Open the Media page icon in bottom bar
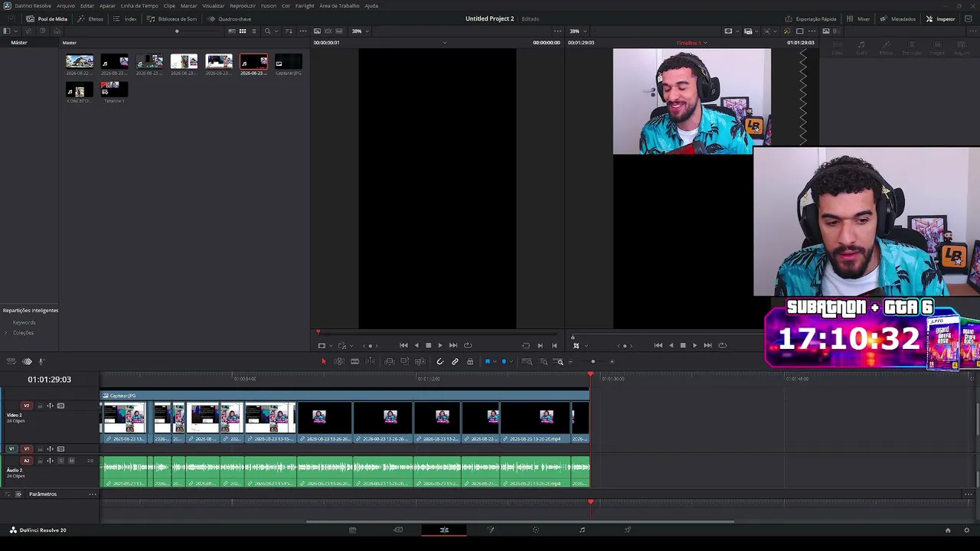 point(352,530)
